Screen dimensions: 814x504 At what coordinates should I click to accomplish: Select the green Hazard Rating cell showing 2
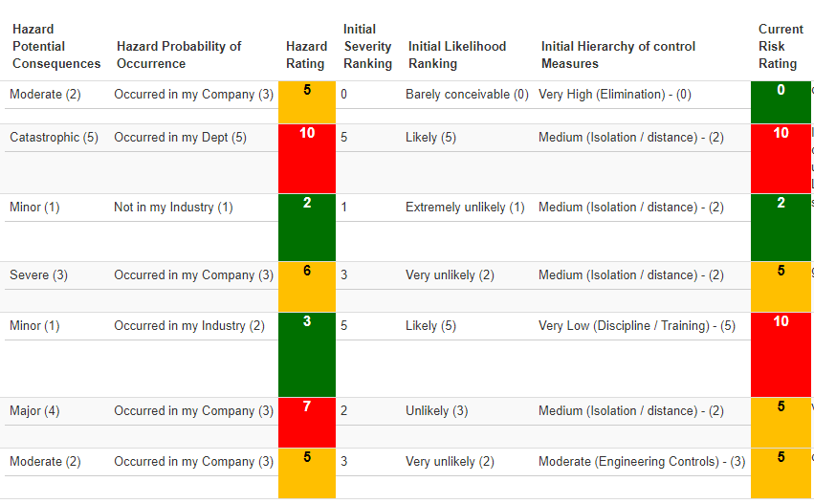click(x=307, y=227)
